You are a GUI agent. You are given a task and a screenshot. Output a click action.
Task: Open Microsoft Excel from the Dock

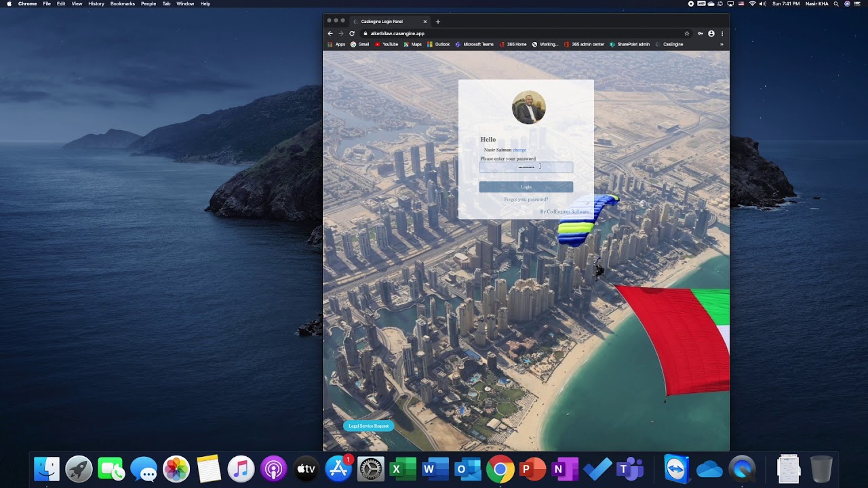click(x=403, y=469)
